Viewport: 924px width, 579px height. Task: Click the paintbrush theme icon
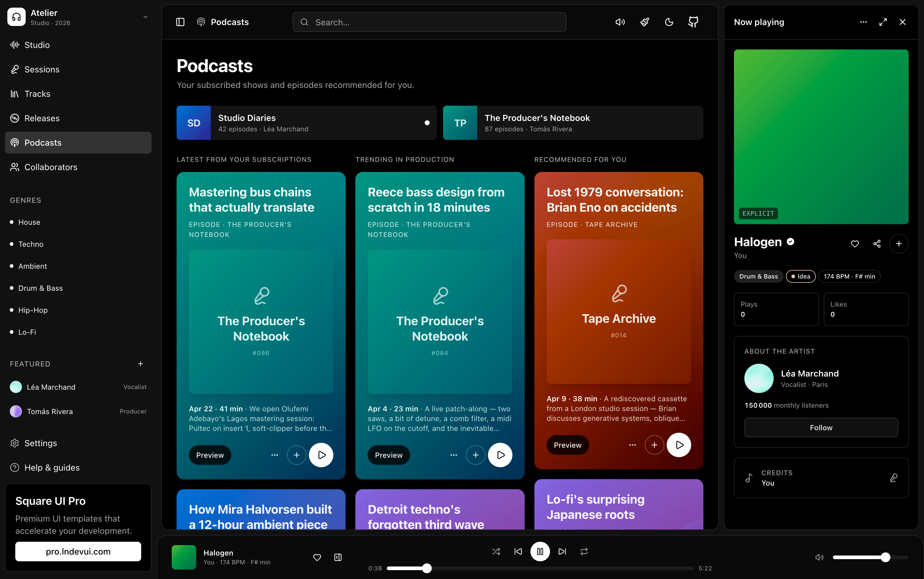[645, 22]
